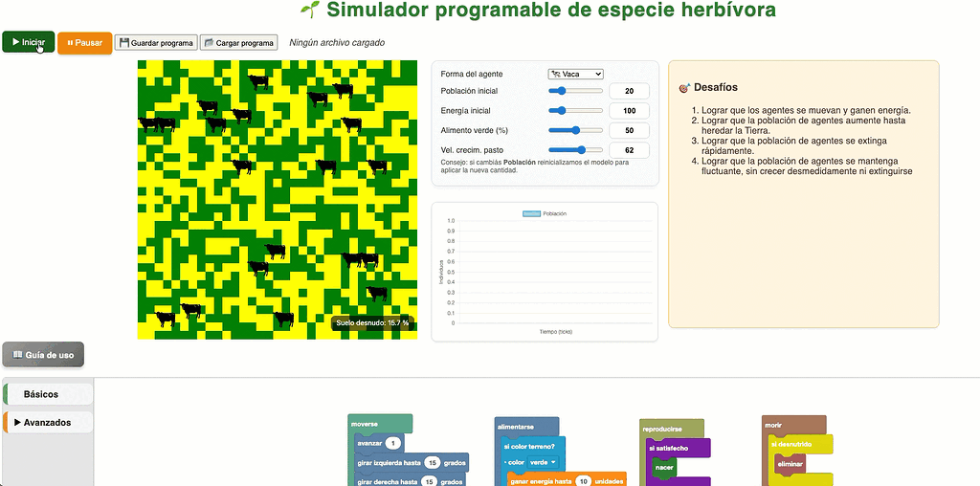Click the book icon on Guía de uso
The width and height of the screenshot is (980, 486).
pos(17,354)
